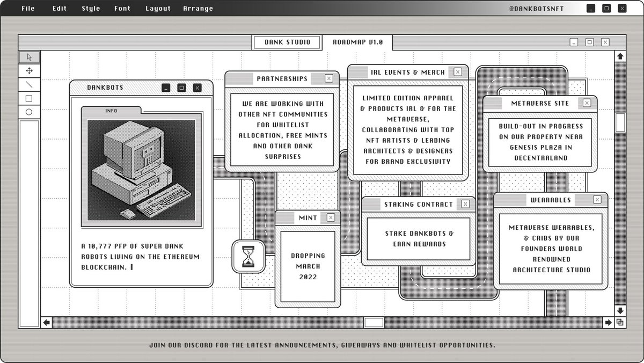Maximize the Roadmap studio window
The height and width of the screenshot is (363, 644).
pyautogui.click(x=589, y=42)
